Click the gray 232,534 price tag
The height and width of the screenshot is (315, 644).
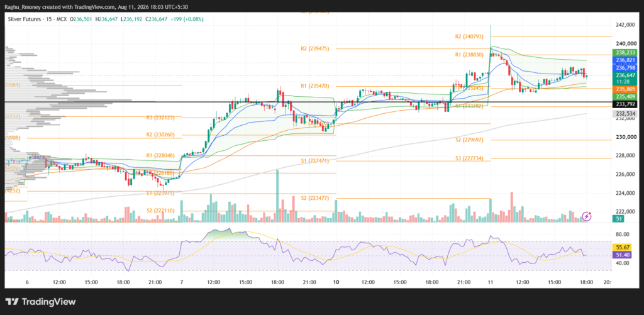(623, 113)
